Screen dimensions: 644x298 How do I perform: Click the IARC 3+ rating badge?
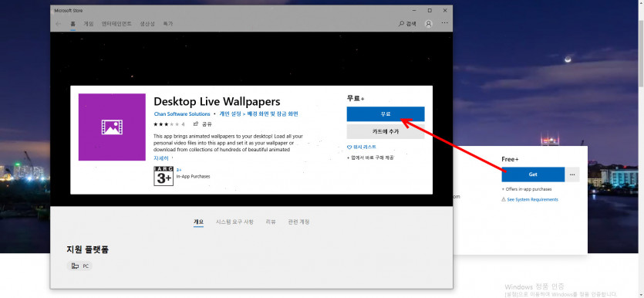tap(164, 176)
